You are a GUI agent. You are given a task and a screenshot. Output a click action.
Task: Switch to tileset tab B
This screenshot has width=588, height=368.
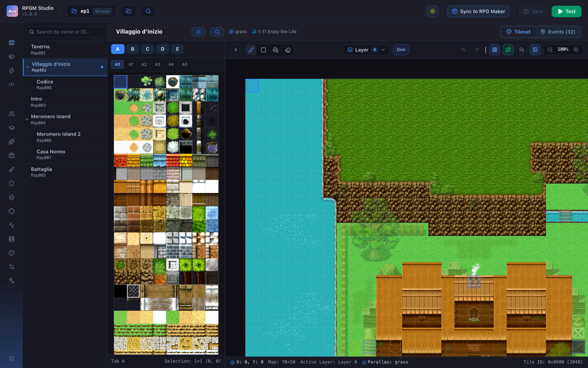click(133, 49)
